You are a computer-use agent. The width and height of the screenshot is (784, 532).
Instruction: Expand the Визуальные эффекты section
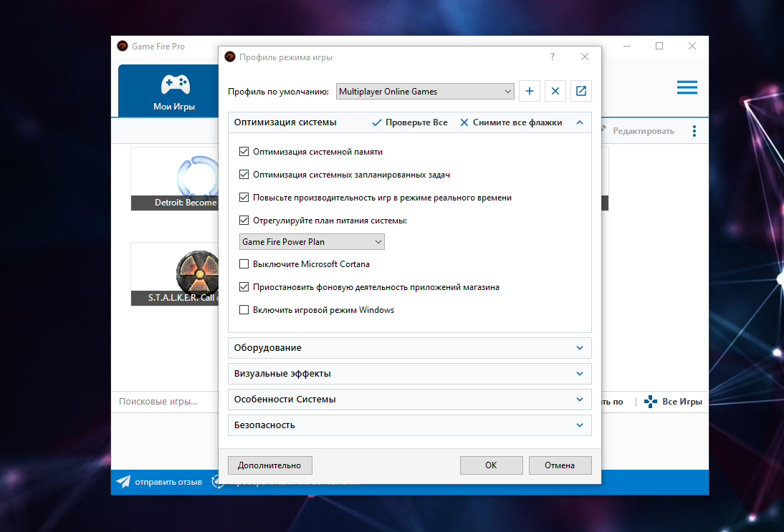pyautogui.click(x=409, y=374)
